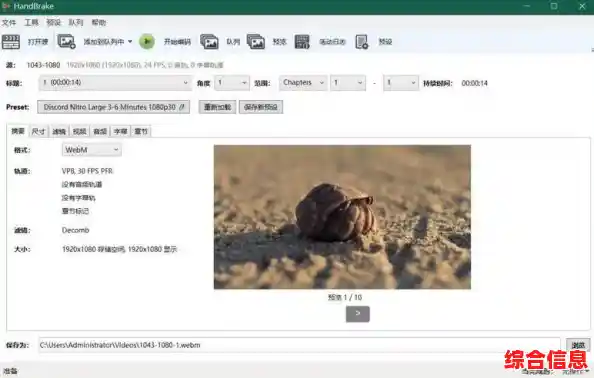Select the Summary (摘要) tab

(x=18, y=131)
